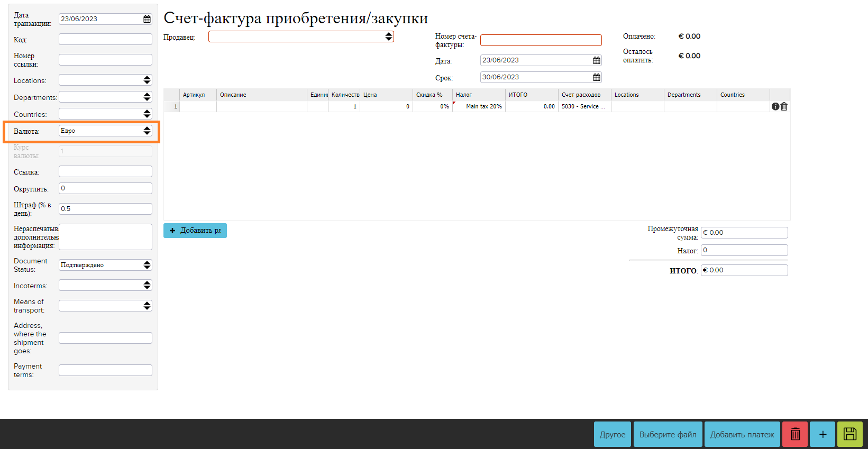This screenshot has width=868, height=449.
Task: Click the blue plus icon in bottom bar
Action: point(823,434)
